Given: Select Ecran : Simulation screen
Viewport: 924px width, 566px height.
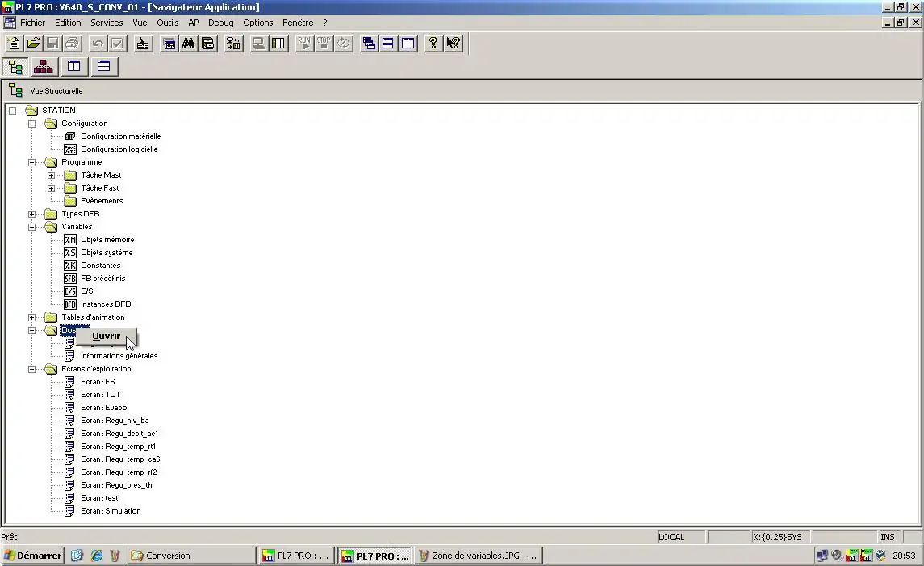Looking at the screenshot, I should pos(111,512).
